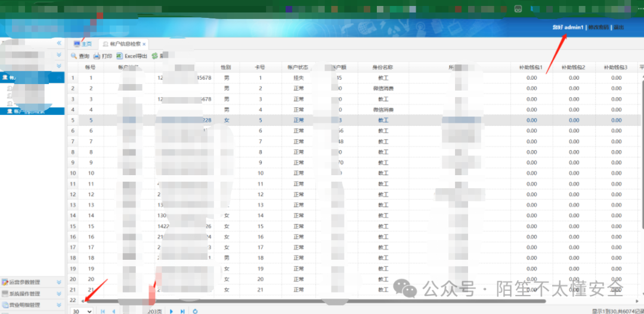Screen dimensions: 644x314
Task: Click the 打印 printer button
Action: pyautogui.click(x=103, y=56)
